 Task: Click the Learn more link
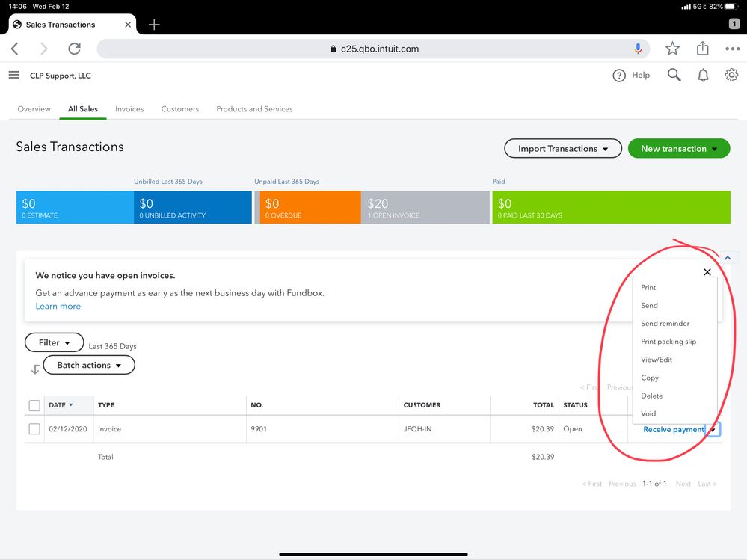(x=58, y=307)
